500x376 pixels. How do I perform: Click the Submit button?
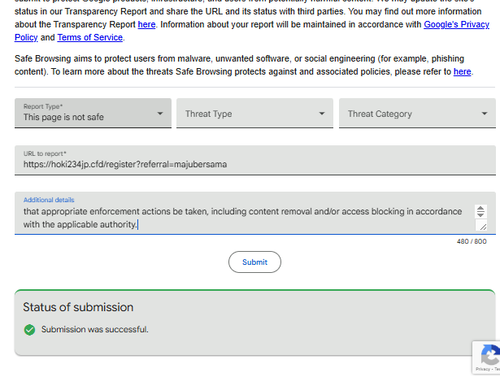[255, 262]
